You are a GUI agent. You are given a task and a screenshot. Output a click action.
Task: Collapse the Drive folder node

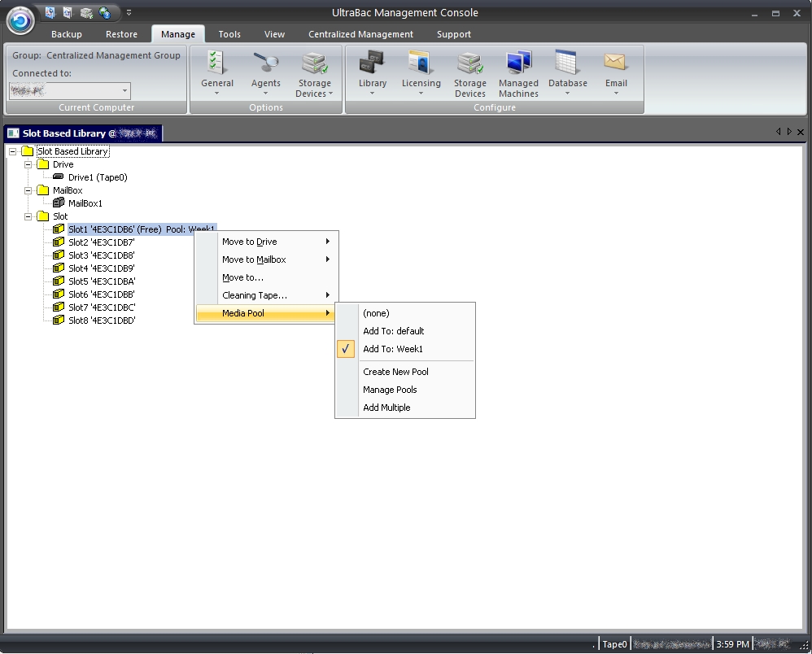[x=28, y=164]
